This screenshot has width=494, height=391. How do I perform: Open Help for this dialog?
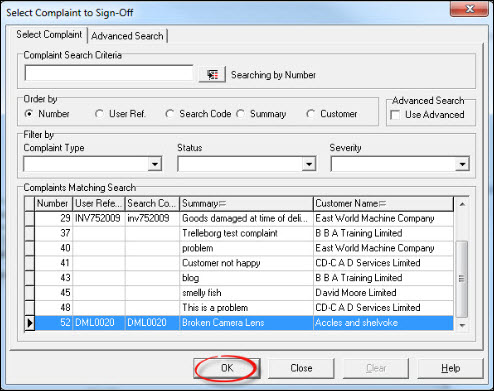(x=450, y=368)
